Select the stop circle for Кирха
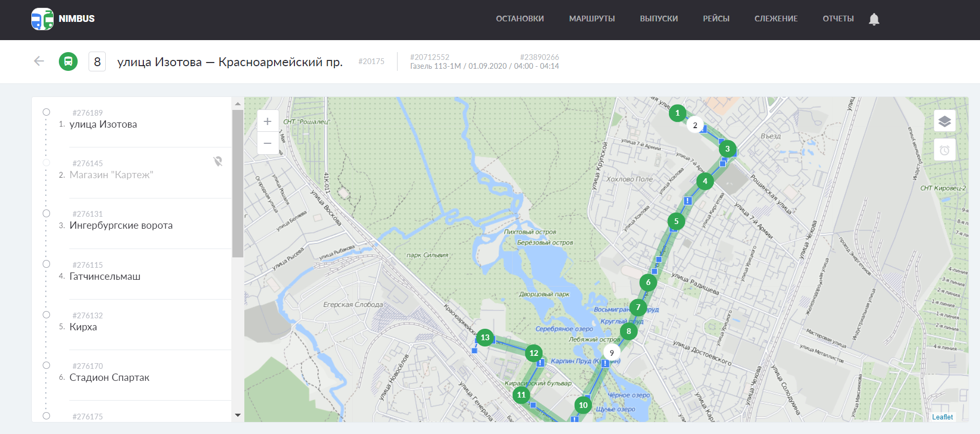 pos(46,315)
